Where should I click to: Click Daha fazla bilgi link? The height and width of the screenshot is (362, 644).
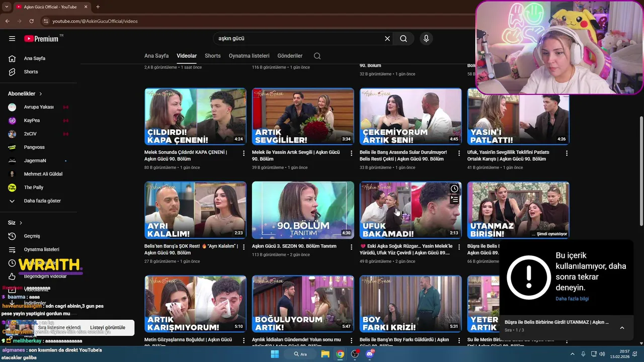(x=572, y=299)
